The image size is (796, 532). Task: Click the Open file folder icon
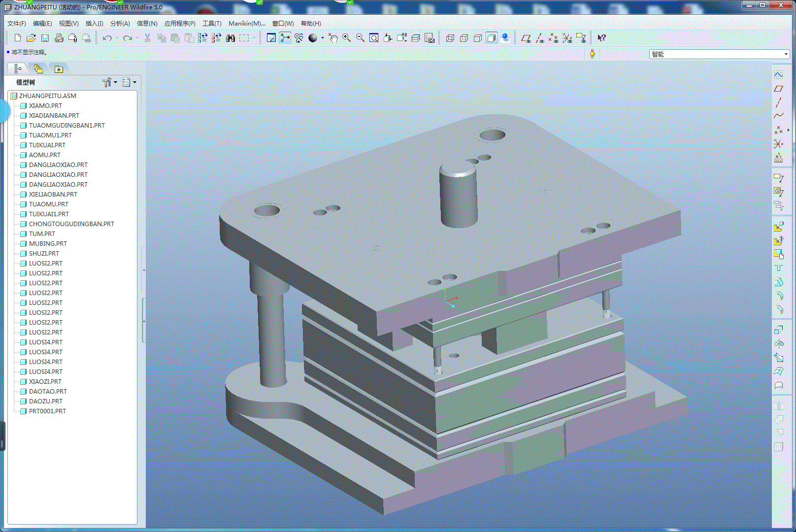[x=31, y=38]
